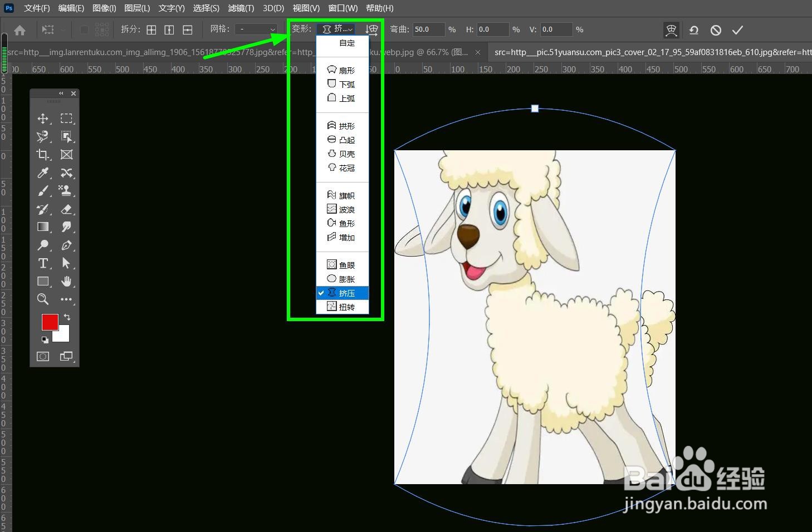Open the 网格 grid dropdown
812x532 pixels.
(256, 29)
